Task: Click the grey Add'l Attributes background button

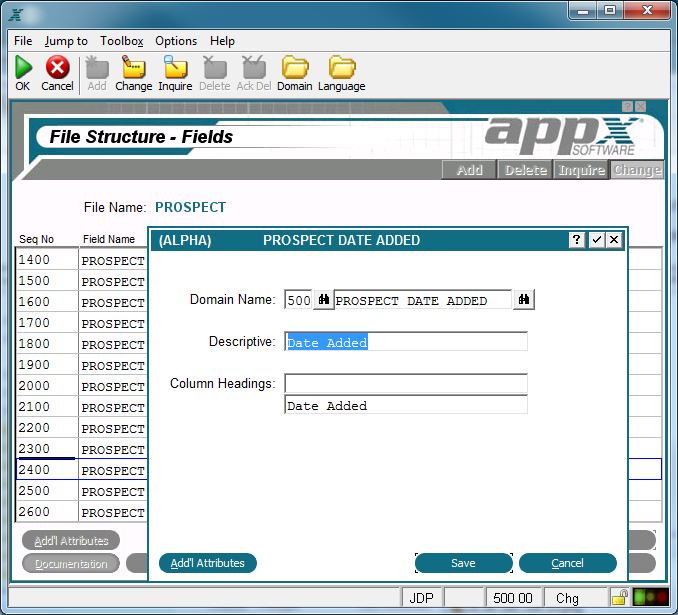Action: pos(71,541)
